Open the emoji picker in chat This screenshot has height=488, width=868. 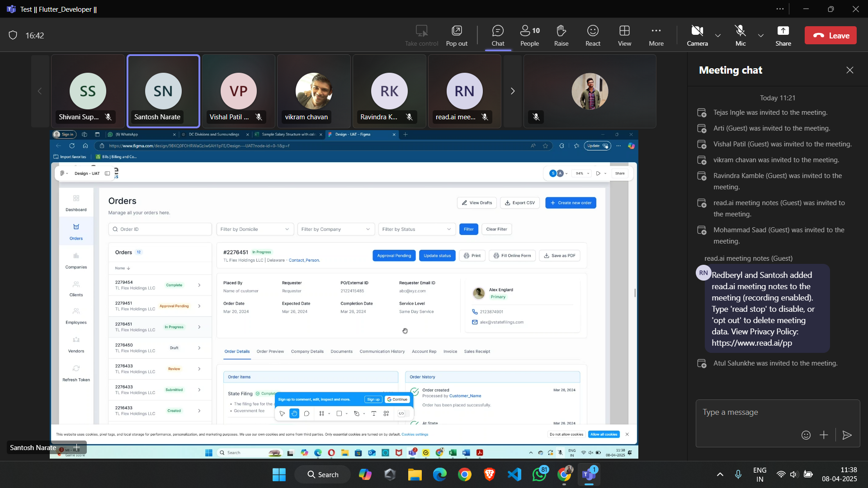pyautogui.click(x=806, y=435)
